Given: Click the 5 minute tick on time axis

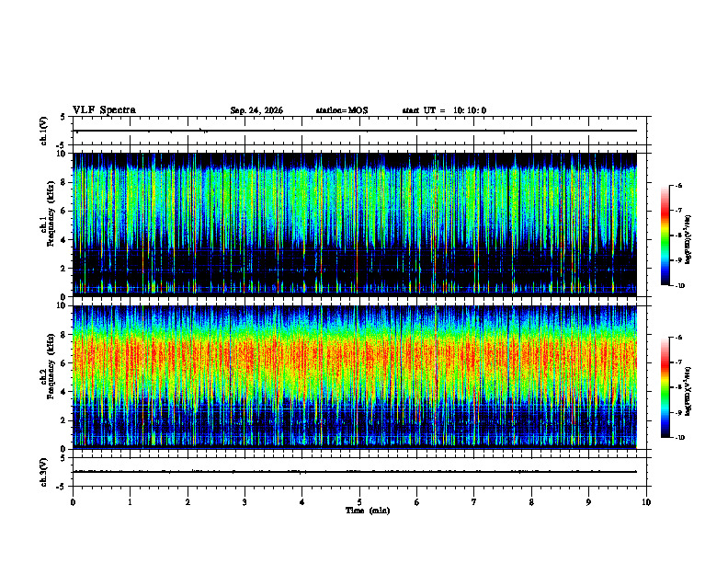Looking at the screenshot, I should pyautogui.click(x=359, y=502).
